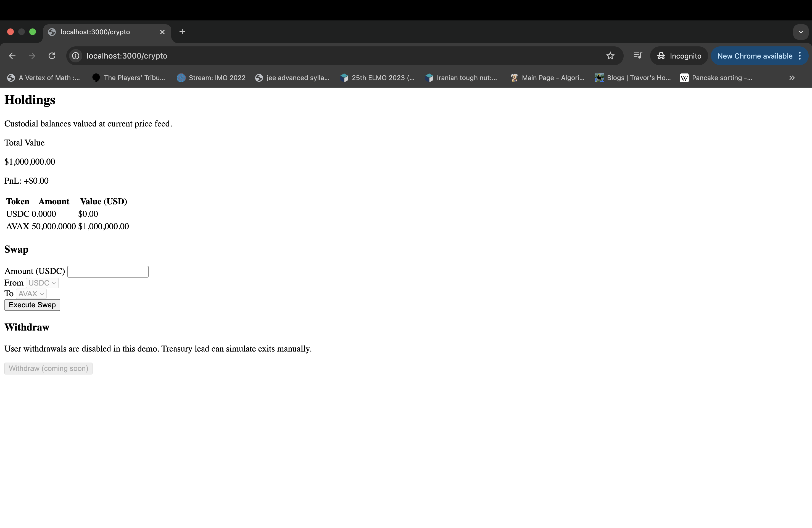Click the site information icon

[76, 56]
